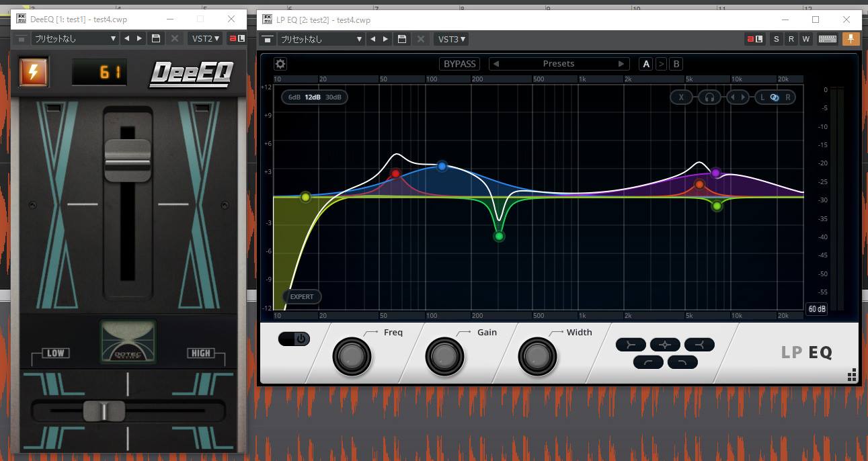868x461 pixels.
Task: Toggle Solo (S) in LP EQ window
Action: click(777, 39)
